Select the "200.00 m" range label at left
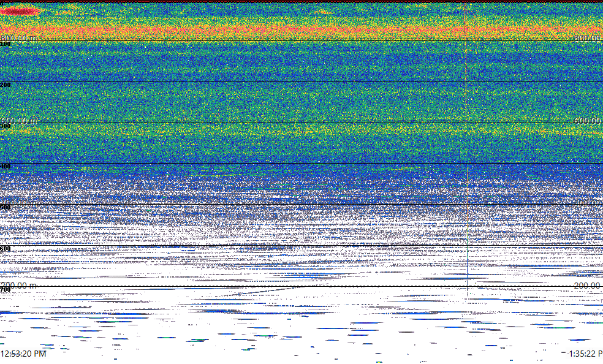This screenshot has height=364, width=603. (x=18, y=285)
